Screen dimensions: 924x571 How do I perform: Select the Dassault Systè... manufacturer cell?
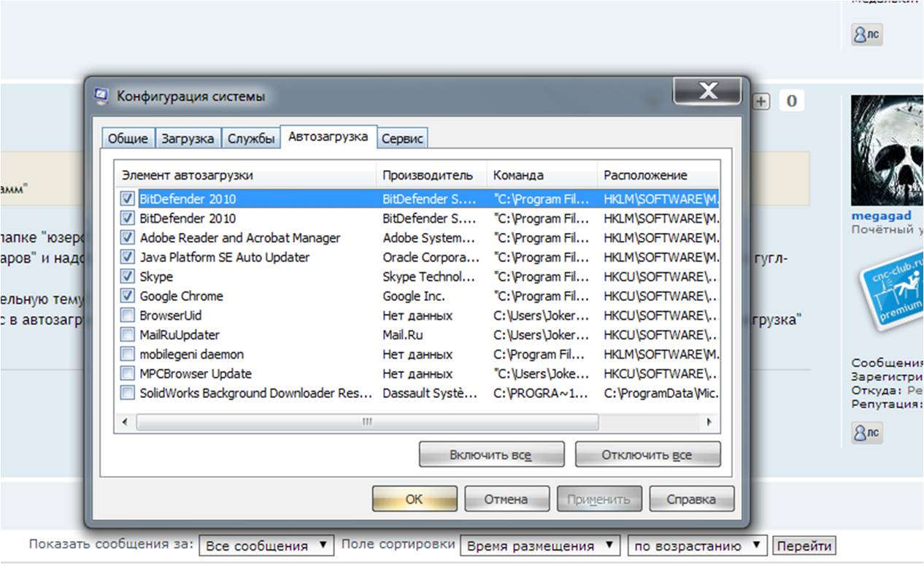pyautogui.click(x=430, y=393)
